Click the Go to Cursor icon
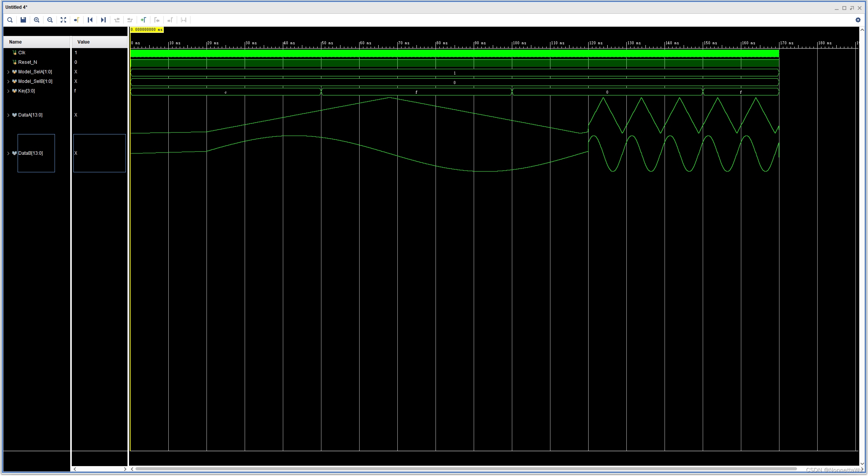The height and width of the screenshot is (476, 868). tap(77, 20)
